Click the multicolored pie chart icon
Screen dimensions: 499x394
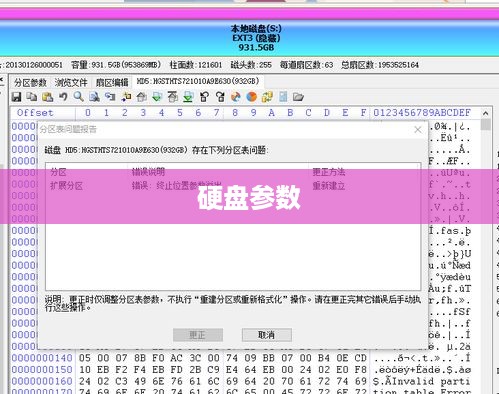[x=236, y=97]
